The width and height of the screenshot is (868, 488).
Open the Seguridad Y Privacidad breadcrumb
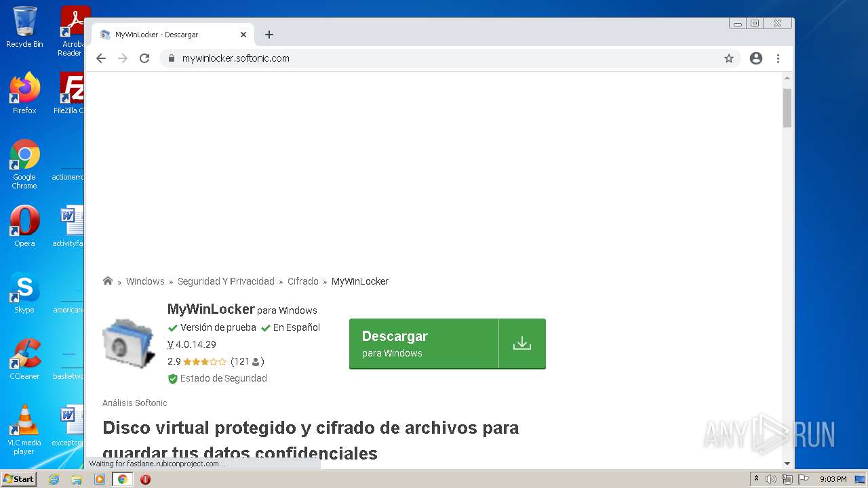(226, 281)
